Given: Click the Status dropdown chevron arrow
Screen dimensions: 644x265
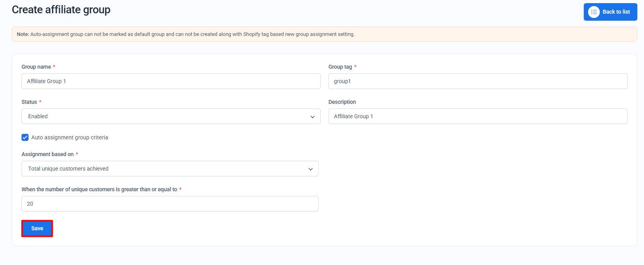Looking at the screenshot, I should coord(312,117).
